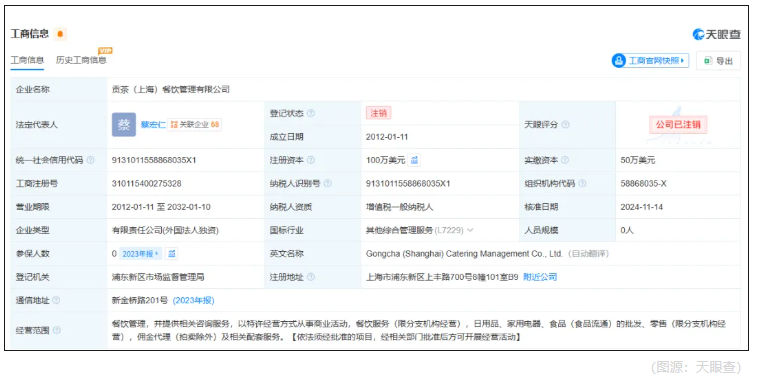Viewport: 767px width, 378px height.
Task: Select paid-in capital 50万美元
Action: coord(638,160)
